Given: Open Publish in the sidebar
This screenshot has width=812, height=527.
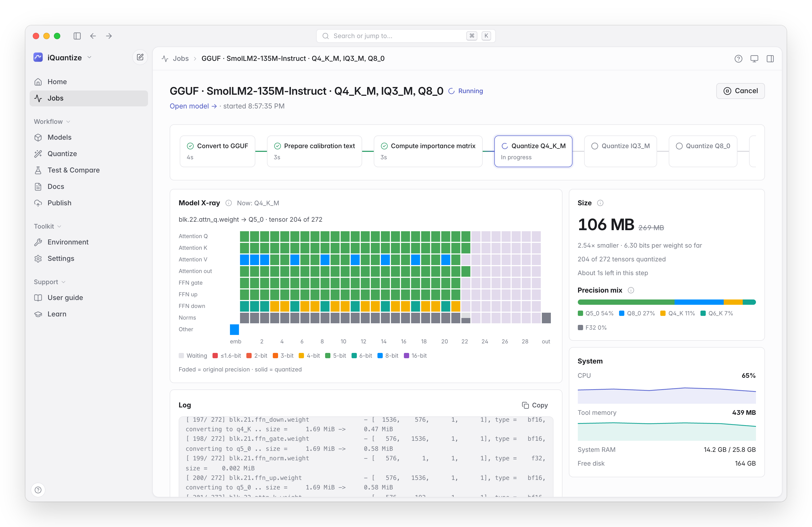Looking at the screenshot, I should [x=89, y=203].
